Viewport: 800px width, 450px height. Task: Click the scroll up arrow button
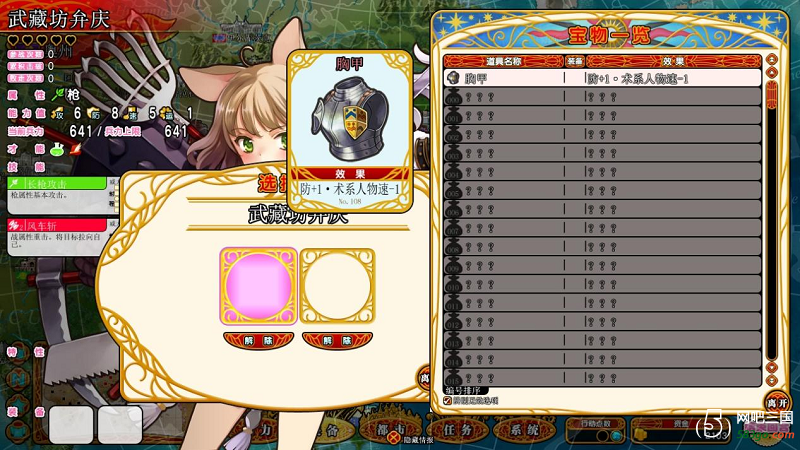771,72
